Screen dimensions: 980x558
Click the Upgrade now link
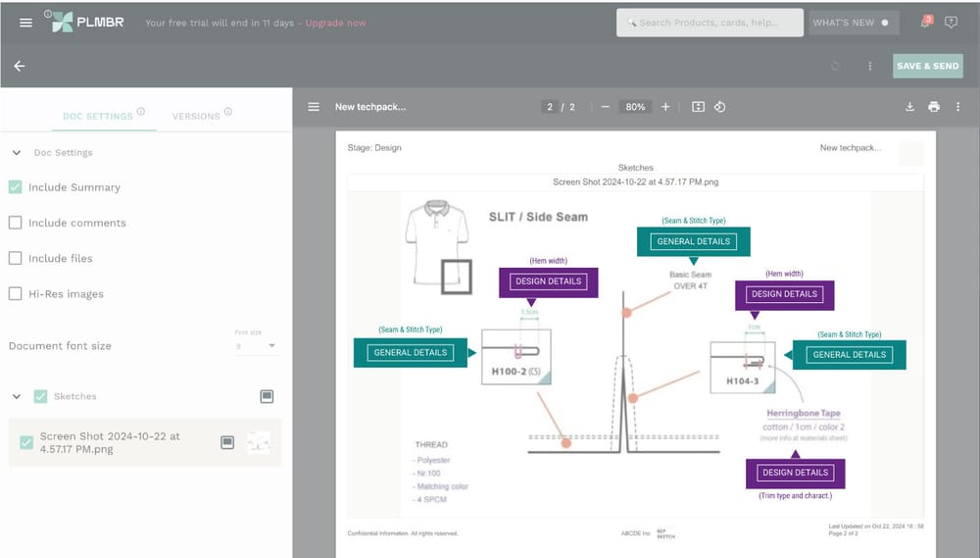point(335,23)
